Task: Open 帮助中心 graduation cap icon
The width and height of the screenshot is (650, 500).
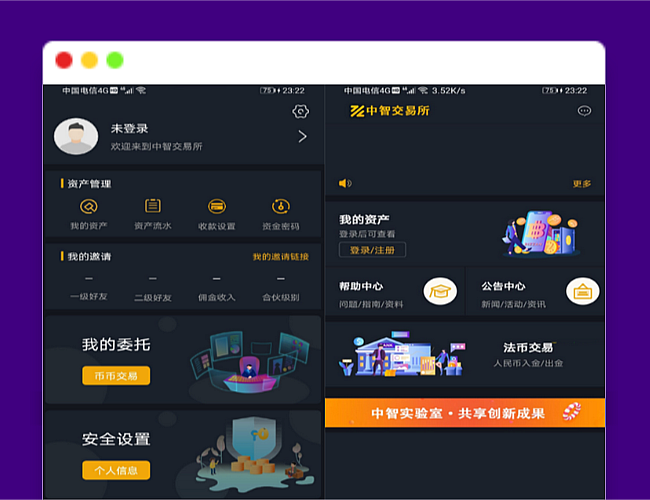Action: point(440,291)
